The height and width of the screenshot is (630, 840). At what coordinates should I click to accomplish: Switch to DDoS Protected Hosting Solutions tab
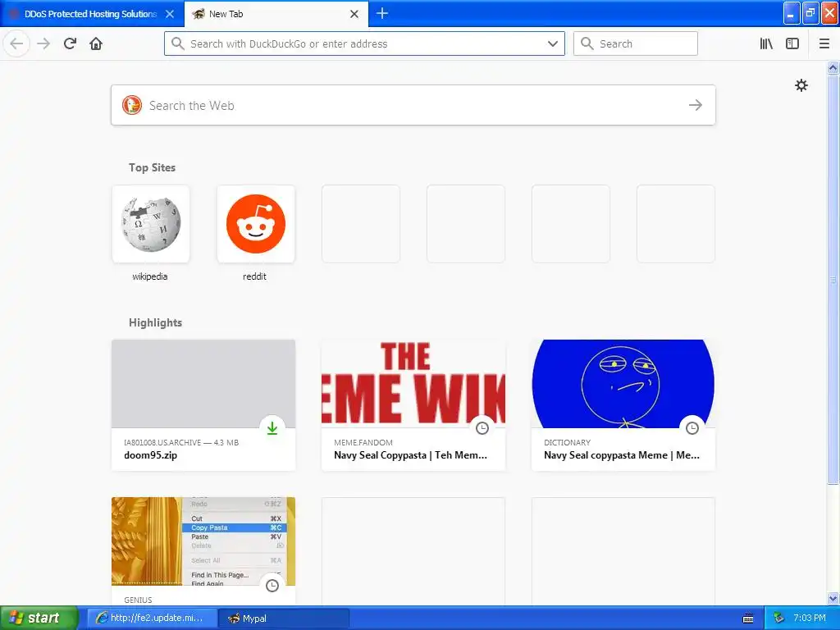click(x=91, y=14)
